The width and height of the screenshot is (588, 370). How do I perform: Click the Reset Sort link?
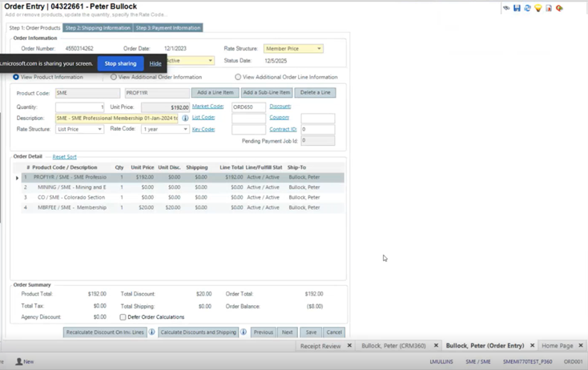64,157
